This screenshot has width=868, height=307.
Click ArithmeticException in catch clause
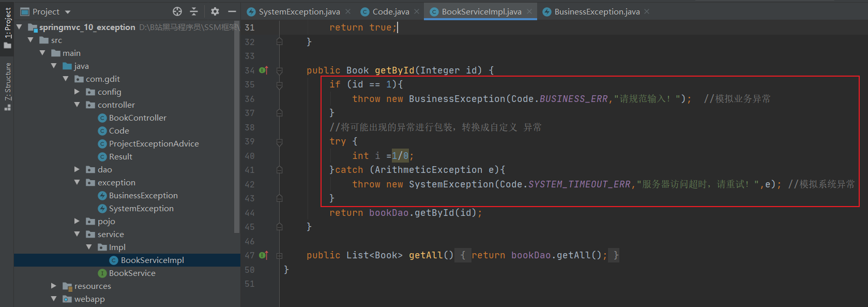click(x=429, y=169)
